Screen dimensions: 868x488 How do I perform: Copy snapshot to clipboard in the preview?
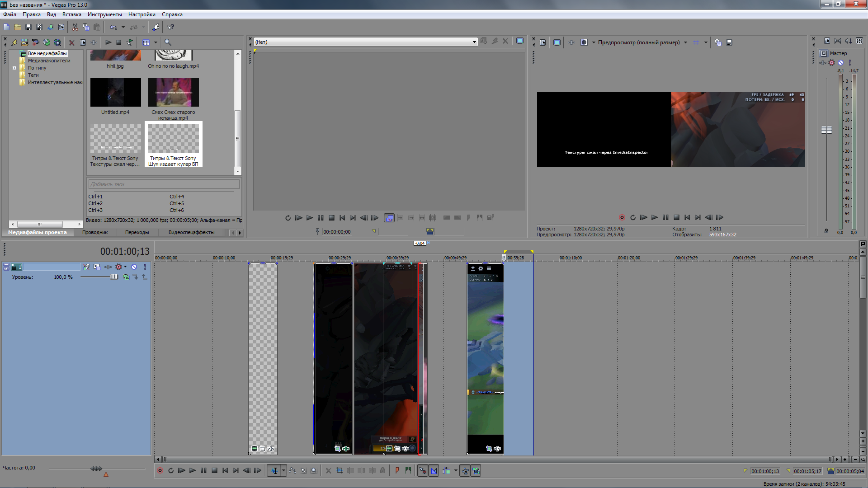click(718, 42)
